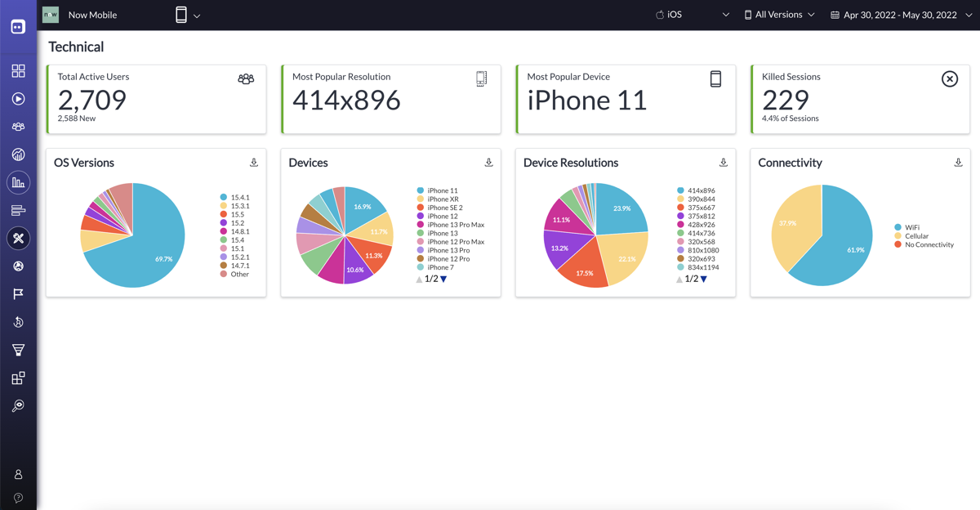Toggle the WiFi legend entry in Connectivity
Viewport: 980px width, 510px height.
(x=907, y=228)
